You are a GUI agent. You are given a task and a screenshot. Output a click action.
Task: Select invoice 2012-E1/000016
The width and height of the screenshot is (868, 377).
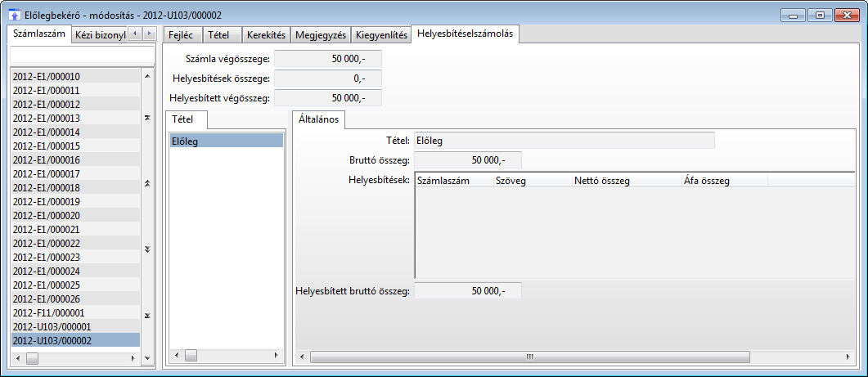pyautogui.click(x=75, y=159)
